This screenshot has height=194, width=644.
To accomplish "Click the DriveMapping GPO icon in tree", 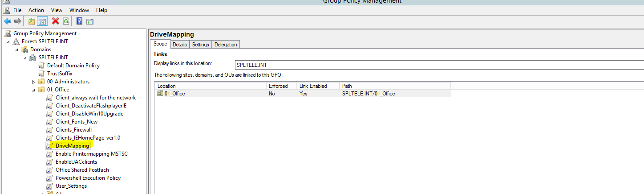I will pos(50,146).
